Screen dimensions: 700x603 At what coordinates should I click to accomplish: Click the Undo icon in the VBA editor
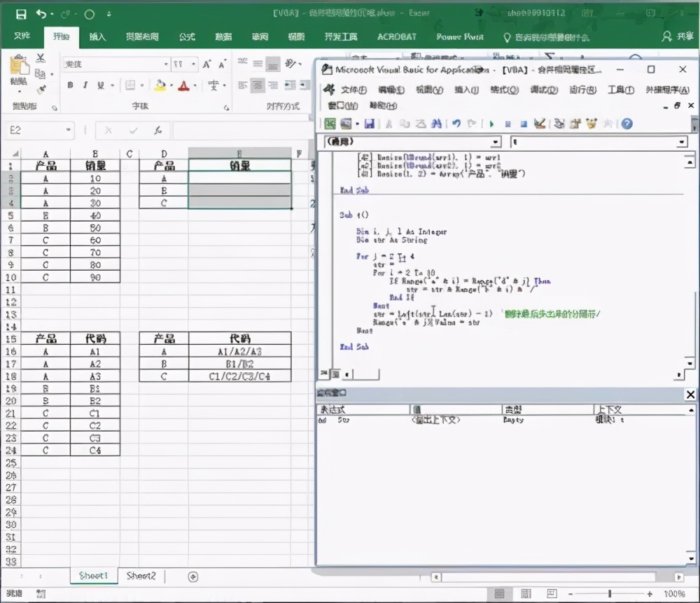(456, 124)
